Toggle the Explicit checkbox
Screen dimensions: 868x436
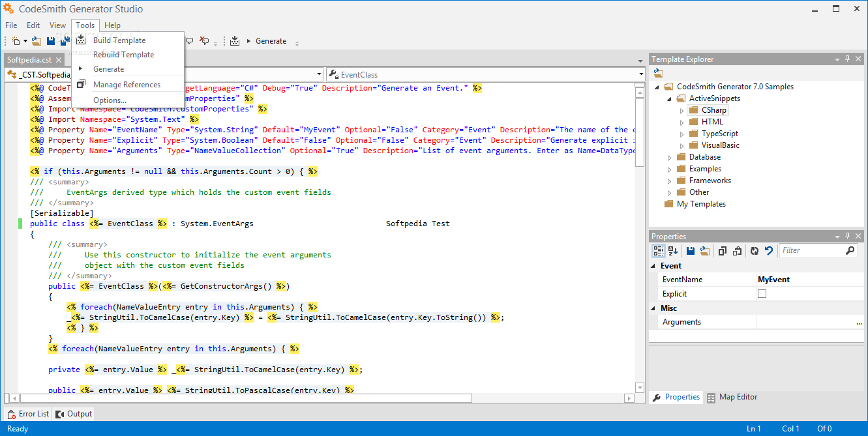pyautogui.click(x=762, y=294)
